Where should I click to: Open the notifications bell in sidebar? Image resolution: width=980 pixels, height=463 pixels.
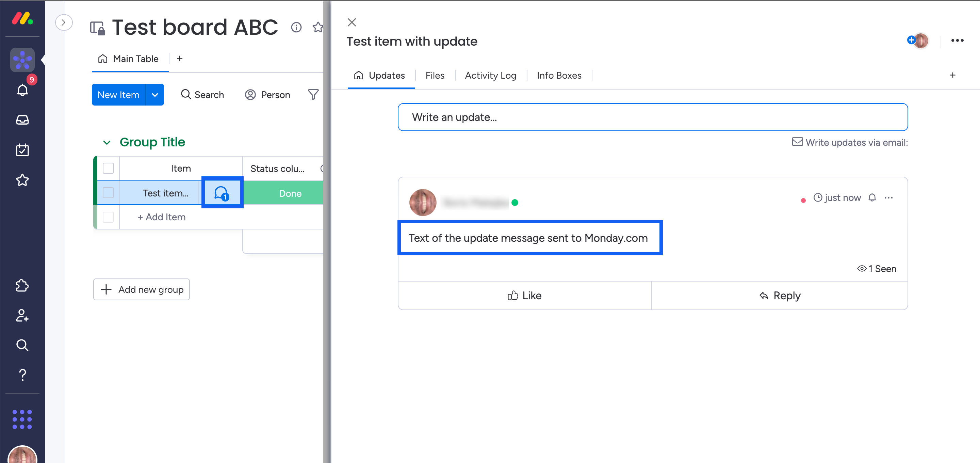(x=22, y=90)
